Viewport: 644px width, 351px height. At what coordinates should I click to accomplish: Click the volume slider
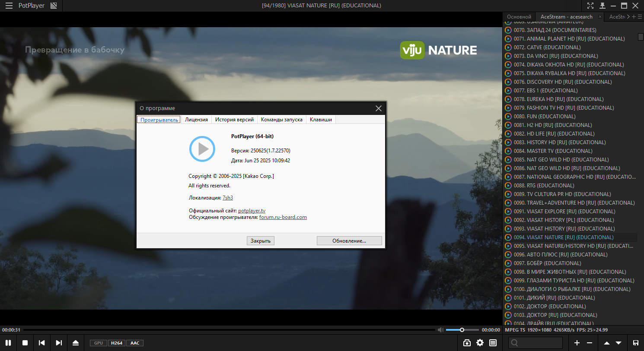pos(462,330)
